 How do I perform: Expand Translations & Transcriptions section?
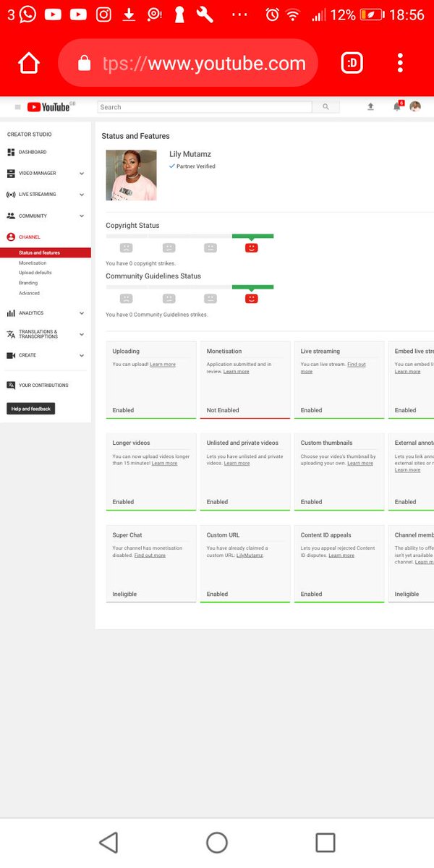tap(82, 334)
